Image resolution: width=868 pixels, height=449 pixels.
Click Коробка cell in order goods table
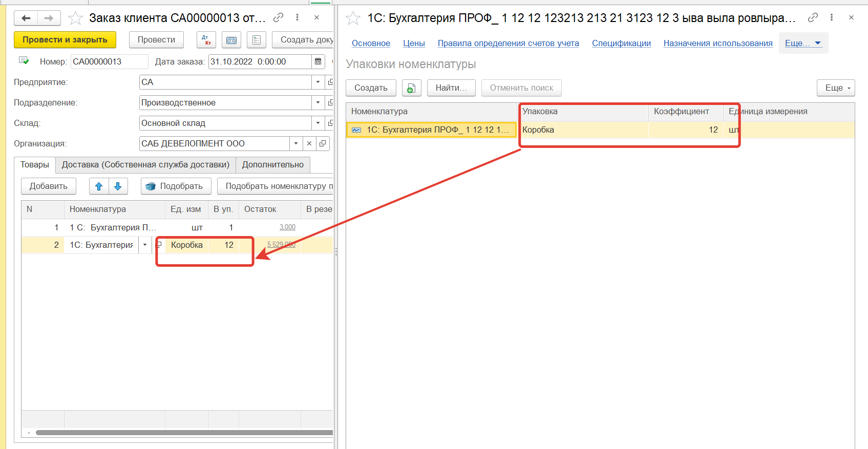click(x=187, y=245)
